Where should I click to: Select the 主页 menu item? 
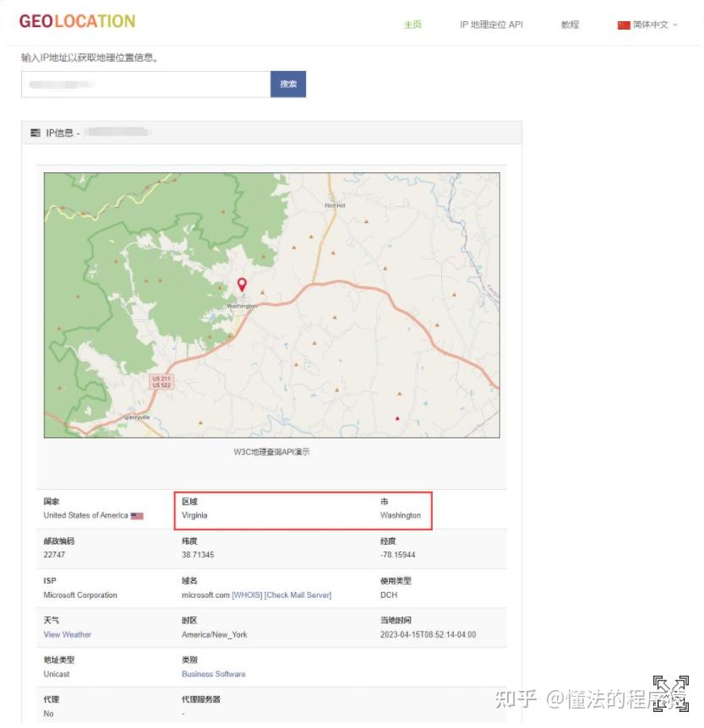click(x=412, y=24)
